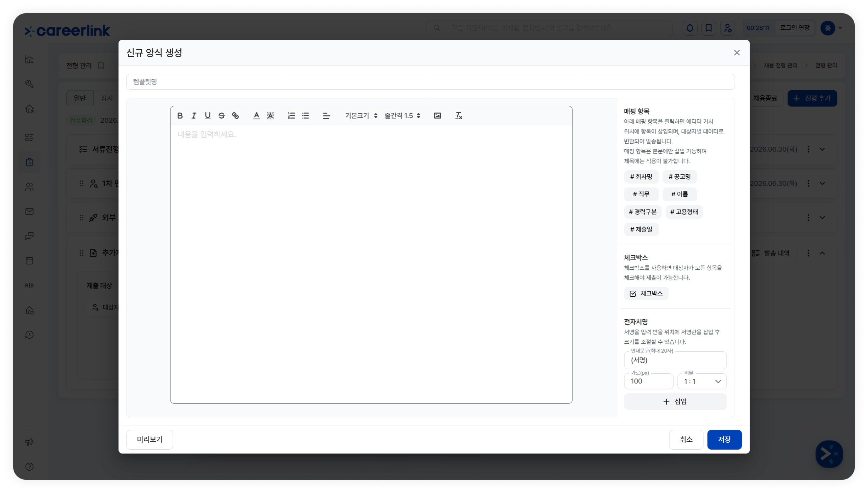Open text color picker
The image size is (868, 493).
pyautogui.click(x=256, y=116)
